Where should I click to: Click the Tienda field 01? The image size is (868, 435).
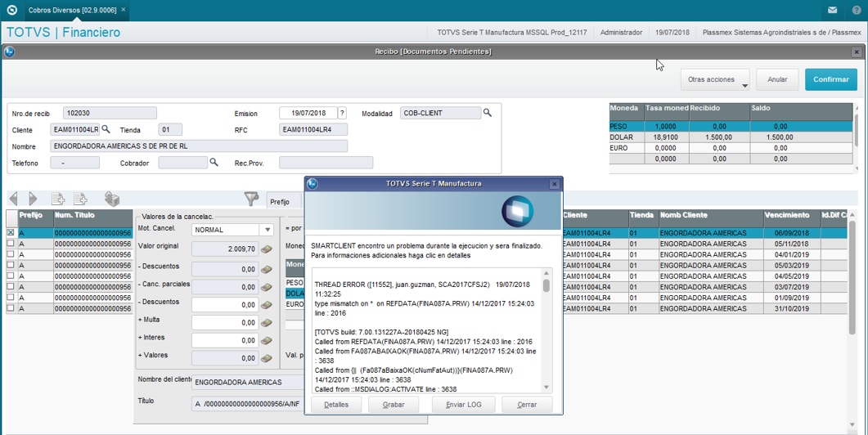click(x=170, y=129)
